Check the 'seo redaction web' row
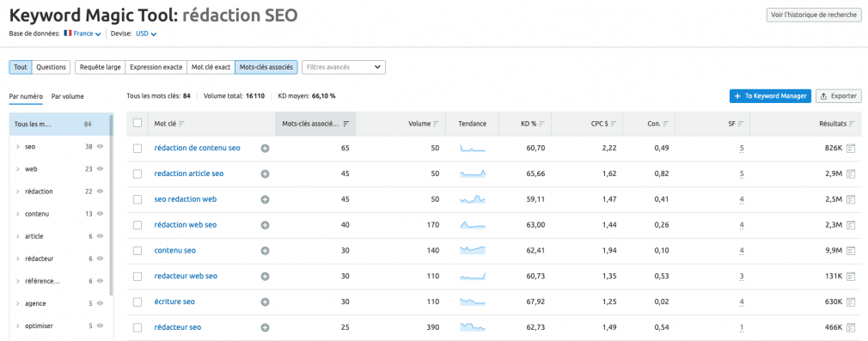 [138, 199]
